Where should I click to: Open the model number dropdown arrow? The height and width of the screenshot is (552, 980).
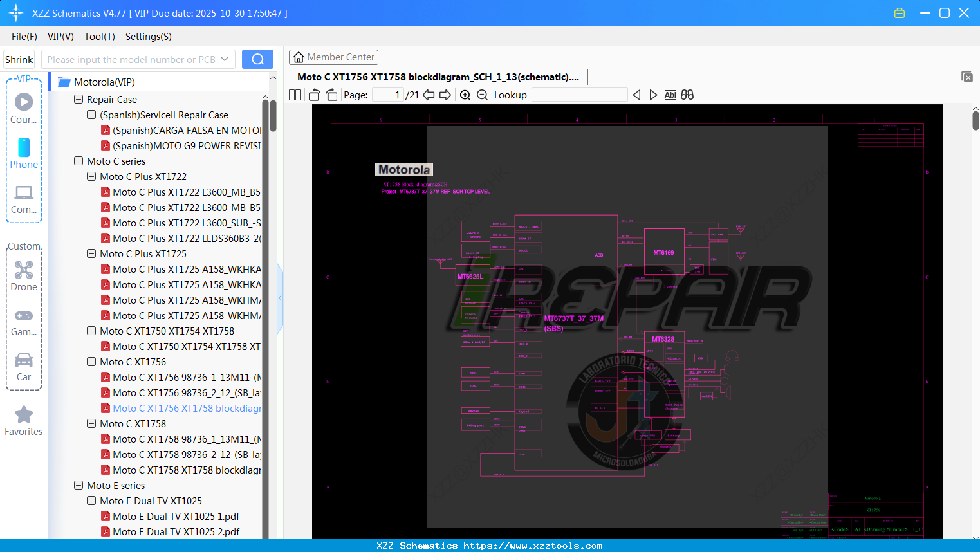(x=225, y=59)
